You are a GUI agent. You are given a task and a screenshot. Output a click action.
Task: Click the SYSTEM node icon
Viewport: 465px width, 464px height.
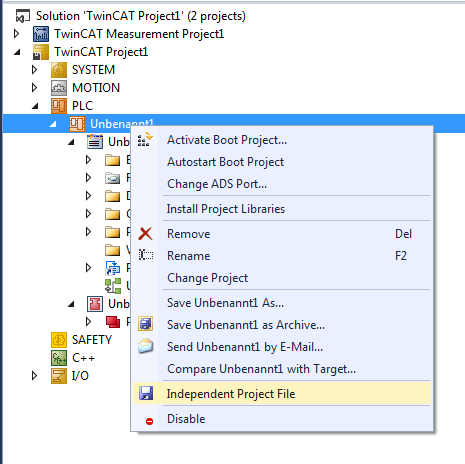[x=59, y=70]
